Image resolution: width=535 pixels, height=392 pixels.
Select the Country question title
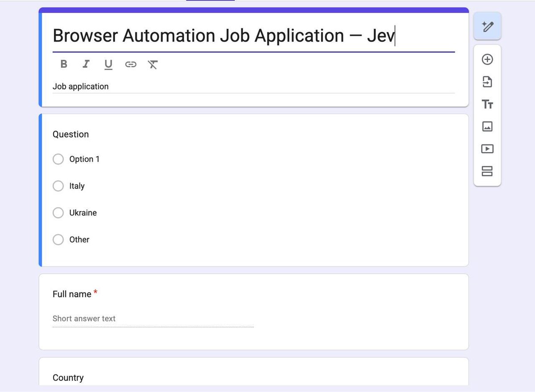[68, 378]
